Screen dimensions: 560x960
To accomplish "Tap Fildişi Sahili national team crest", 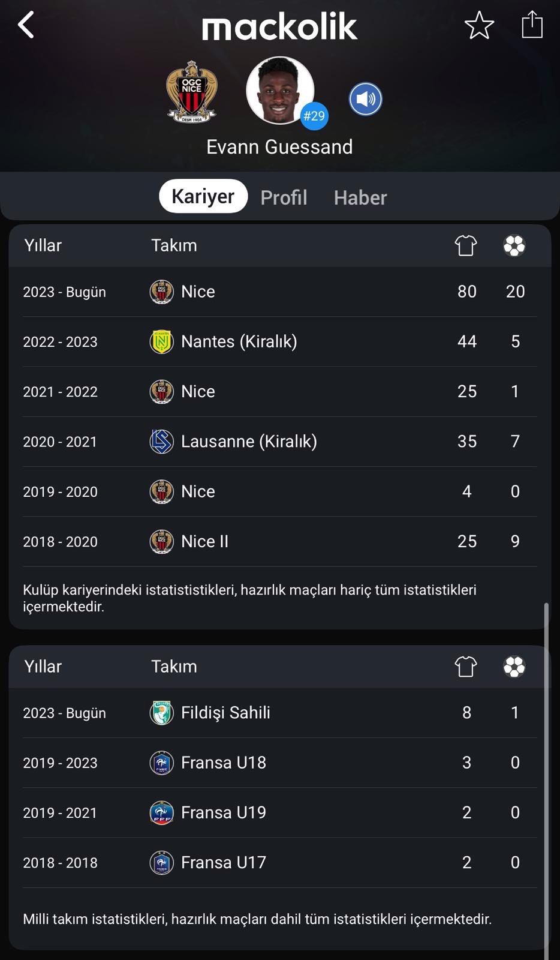I will pyautogui.click(x=161, y=713).
